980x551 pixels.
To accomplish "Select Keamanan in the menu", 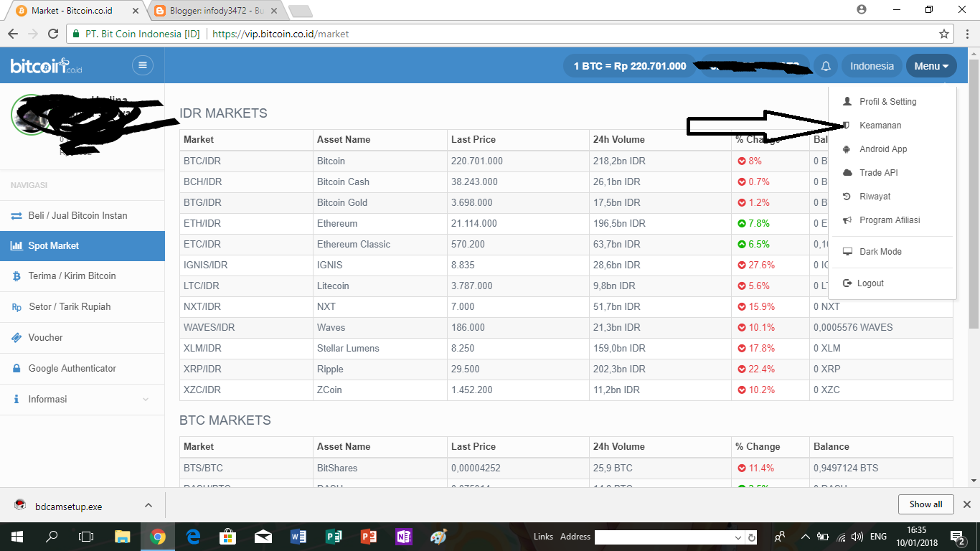I will pos(892,126).
